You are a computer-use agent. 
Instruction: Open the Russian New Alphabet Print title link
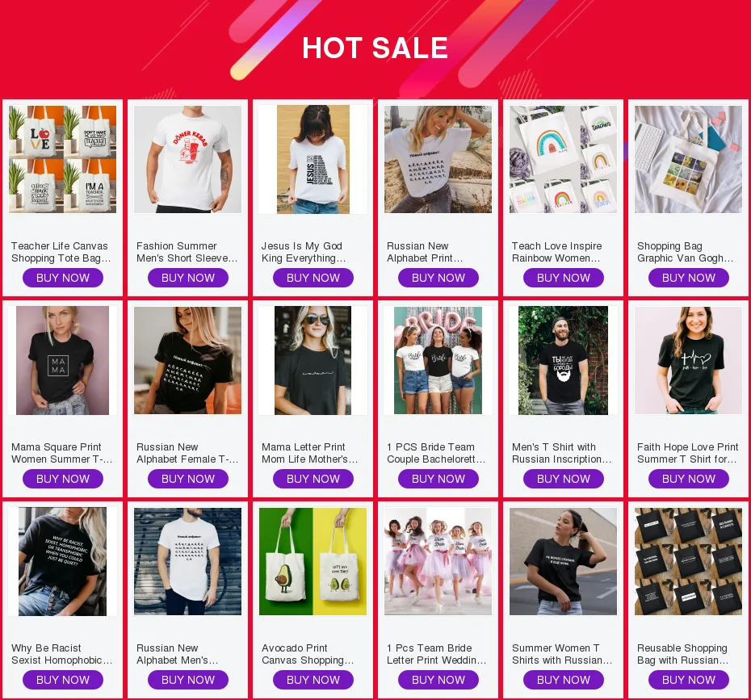[425, 252]
